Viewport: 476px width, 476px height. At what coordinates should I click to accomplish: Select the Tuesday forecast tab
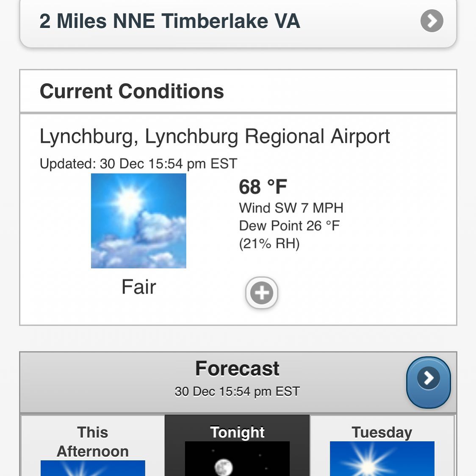(x=382, y=446)
